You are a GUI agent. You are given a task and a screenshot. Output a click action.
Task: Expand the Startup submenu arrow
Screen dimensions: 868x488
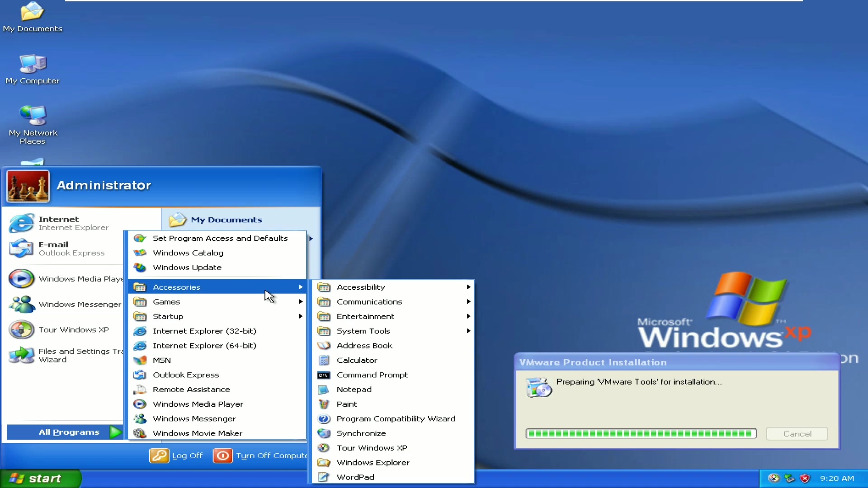pos(301,316)
